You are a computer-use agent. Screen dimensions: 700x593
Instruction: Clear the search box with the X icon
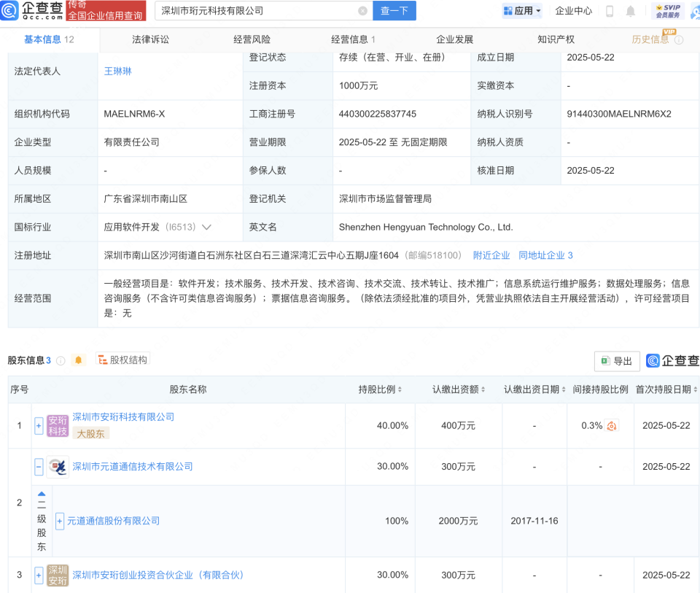coord(362,11)
